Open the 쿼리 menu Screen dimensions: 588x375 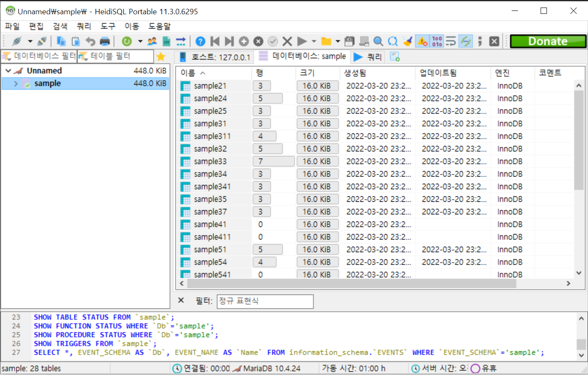click(x=84, y=26)
